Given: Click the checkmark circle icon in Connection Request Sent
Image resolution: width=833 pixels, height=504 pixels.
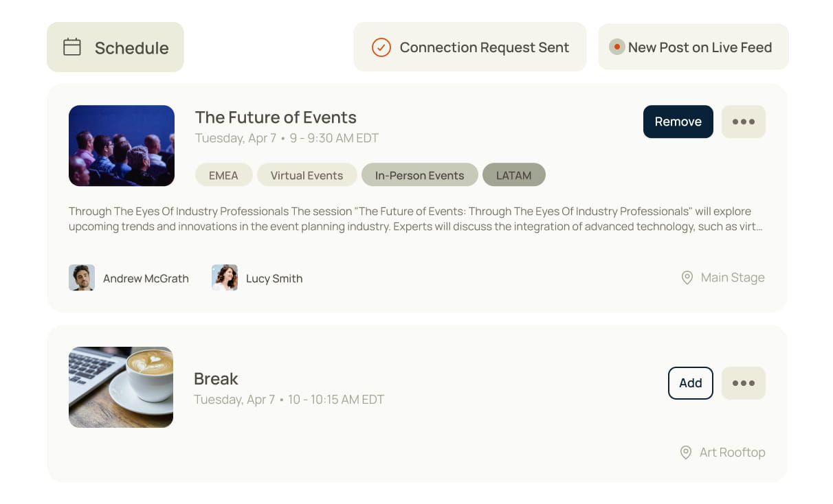Looking at the screenshot, I should 381,47.
